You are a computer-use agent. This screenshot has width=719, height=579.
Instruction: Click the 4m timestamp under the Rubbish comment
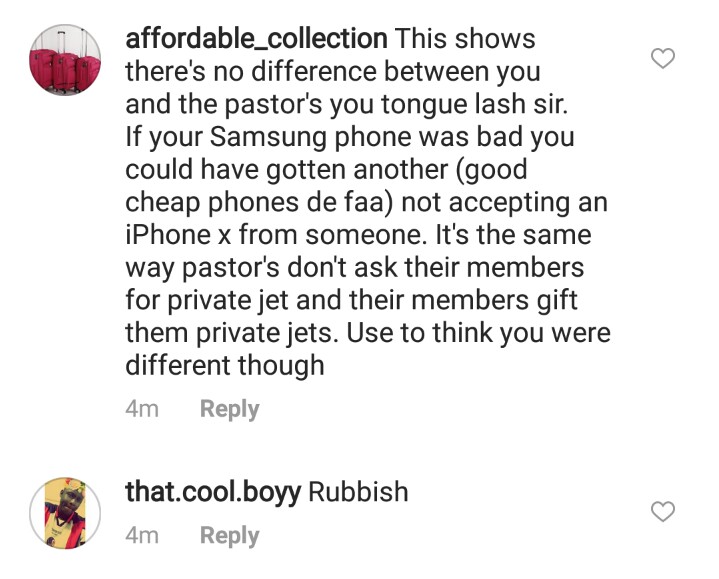(x=142, y=535)
